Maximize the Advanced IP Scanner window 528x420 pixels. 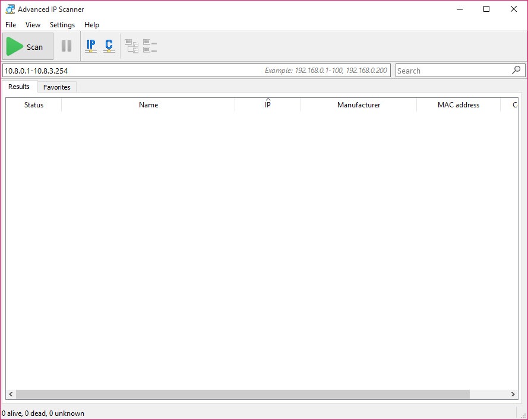[486, 9]
